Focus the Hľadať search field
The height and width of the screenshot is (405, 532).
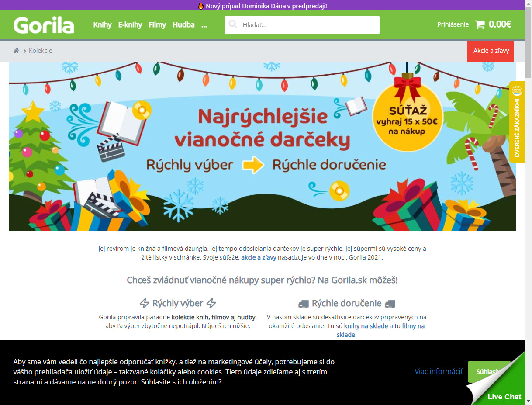[x=302, y=25]
